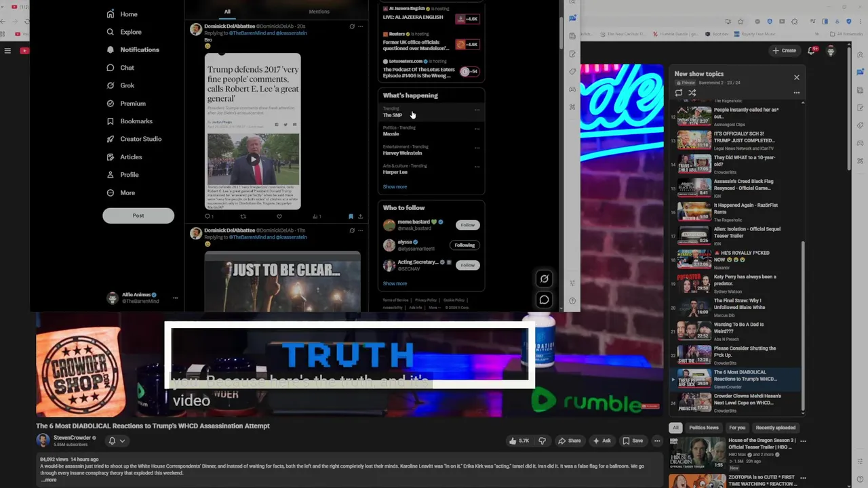Follow meme bastard account
868x488 pixels.
[x=468, y=225]
